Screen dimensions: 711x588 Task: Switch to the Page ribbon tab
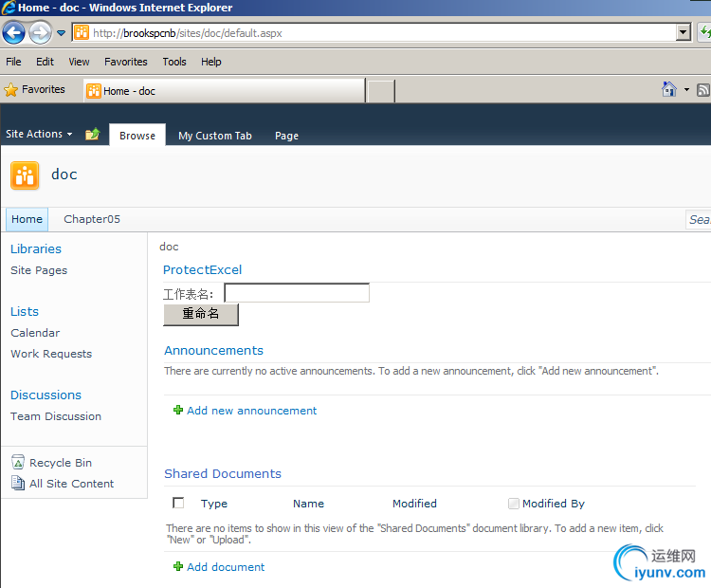click(286, 136)
